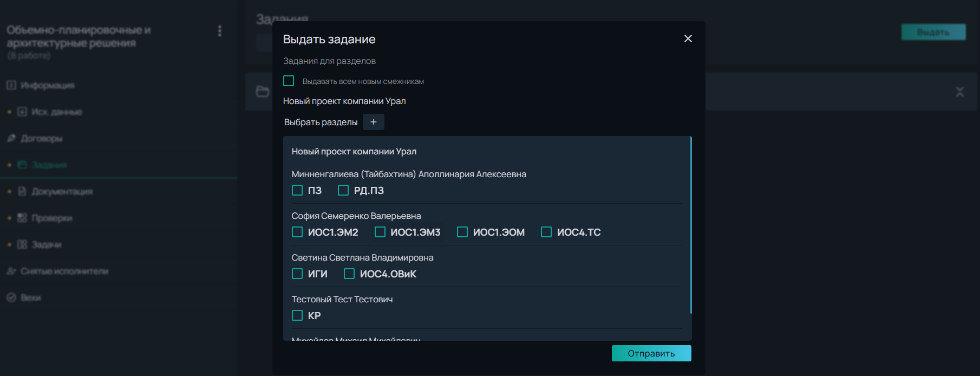
Task: Enable the ИОС4.ОВиК checkbox
Action: point(349,274)
